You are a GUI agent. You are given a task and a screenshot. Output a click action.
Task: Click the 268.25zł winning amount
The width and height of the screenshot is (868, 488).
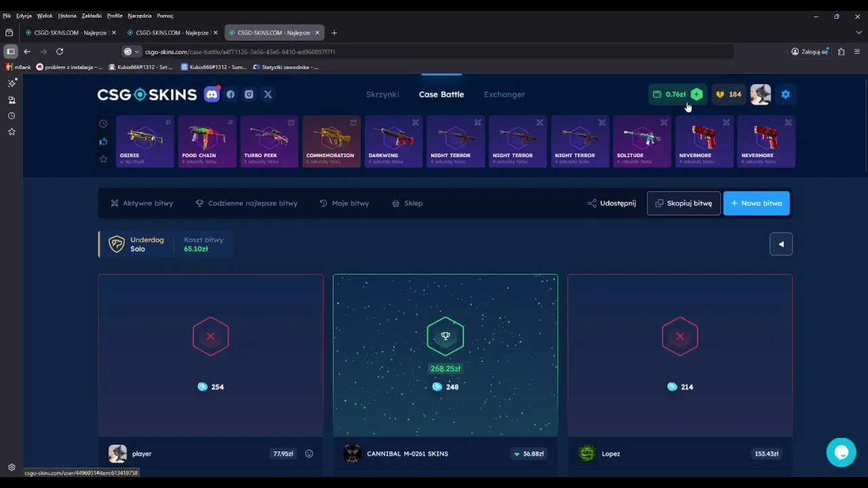click(x=446, y=369)
